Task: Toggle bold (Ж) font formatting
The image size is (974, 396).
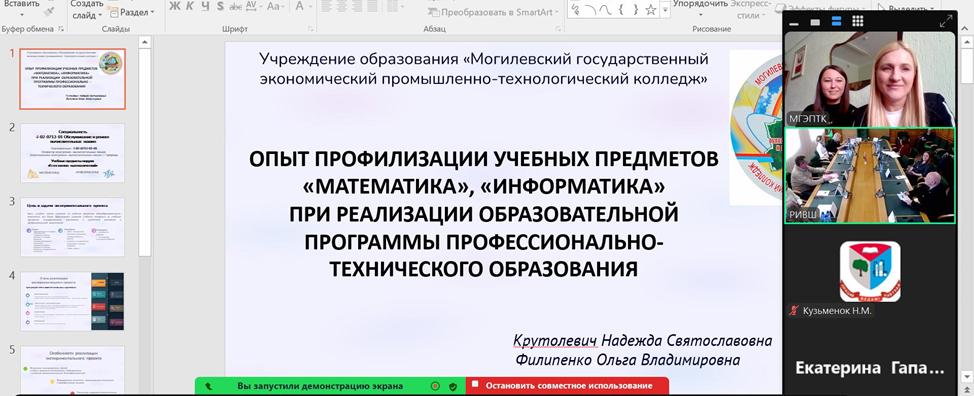Action: [174, 7]
